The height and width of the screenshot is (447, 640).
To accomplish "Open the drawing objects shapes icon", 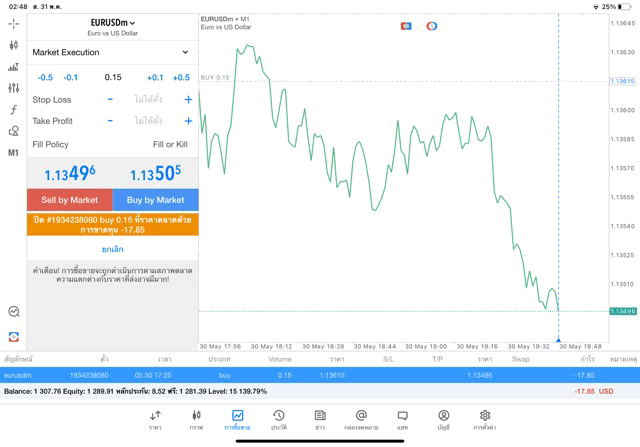I will (13, 131).
